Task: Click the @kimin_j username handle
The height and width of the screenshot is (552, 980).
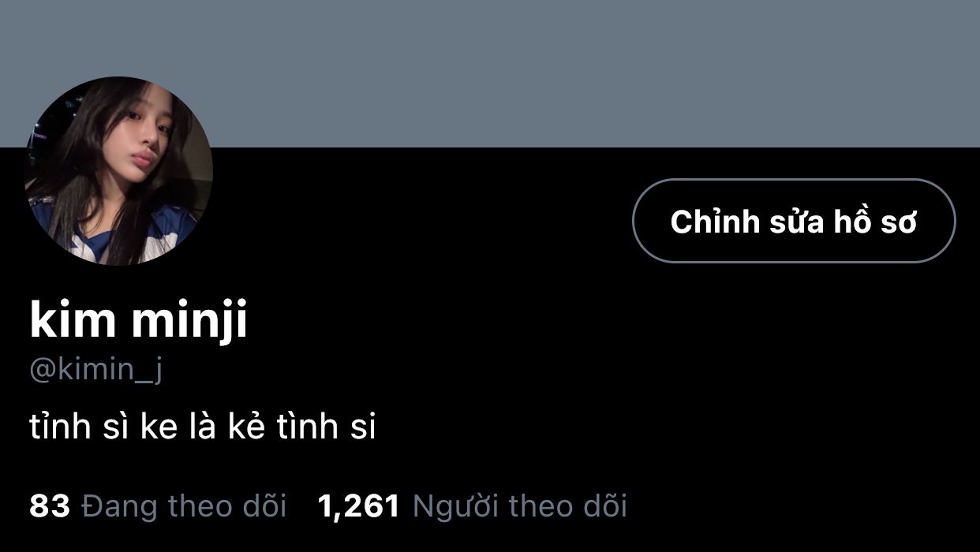Action: (96, 369)
